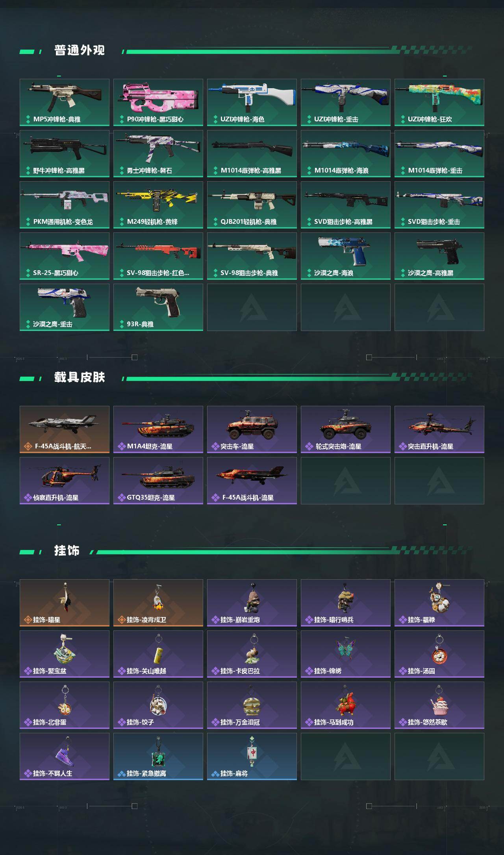Select the M249轻机枪-黄蜂 yellow skin
Screen dimensions: 504x855
point(158,205)
